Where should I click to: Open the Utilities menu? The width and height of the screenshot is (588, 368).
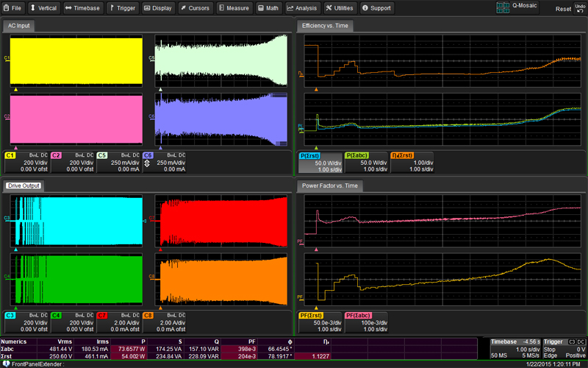(x=340, y=8)
